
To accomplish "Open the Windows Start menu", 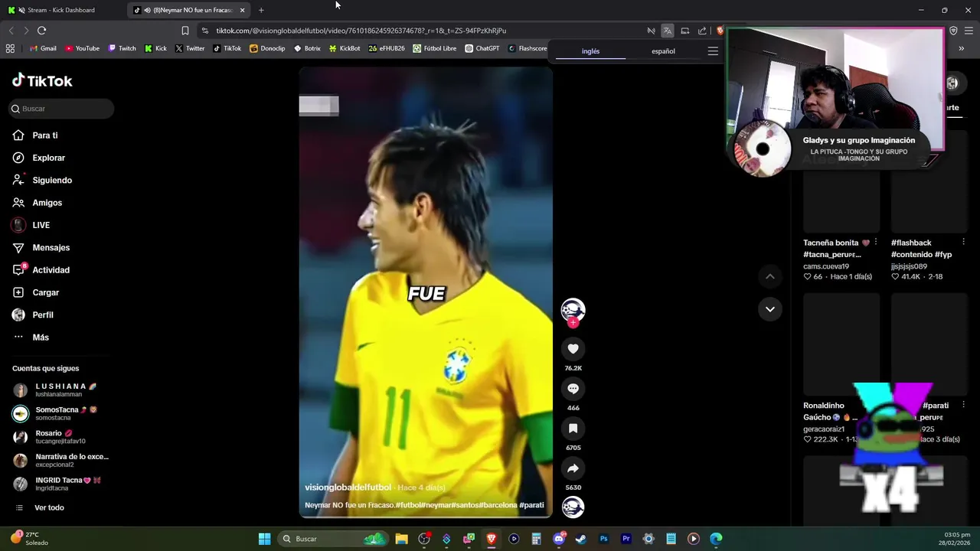I will [x=264, y=539].
